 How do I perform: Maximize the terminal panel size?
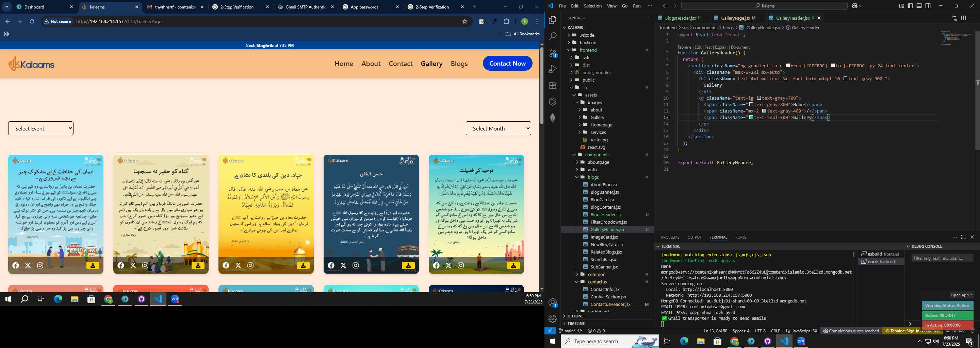963,237
